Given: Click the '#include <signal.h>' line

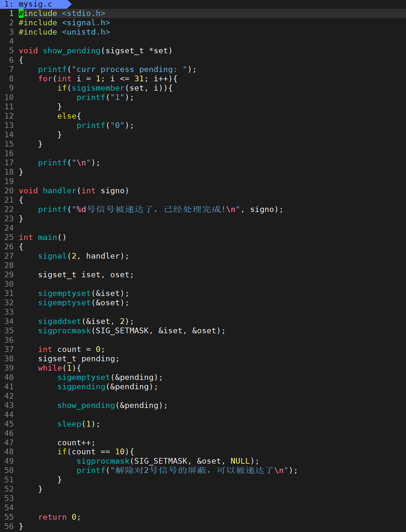Looking at the screenshot, I should coord(64,23).
